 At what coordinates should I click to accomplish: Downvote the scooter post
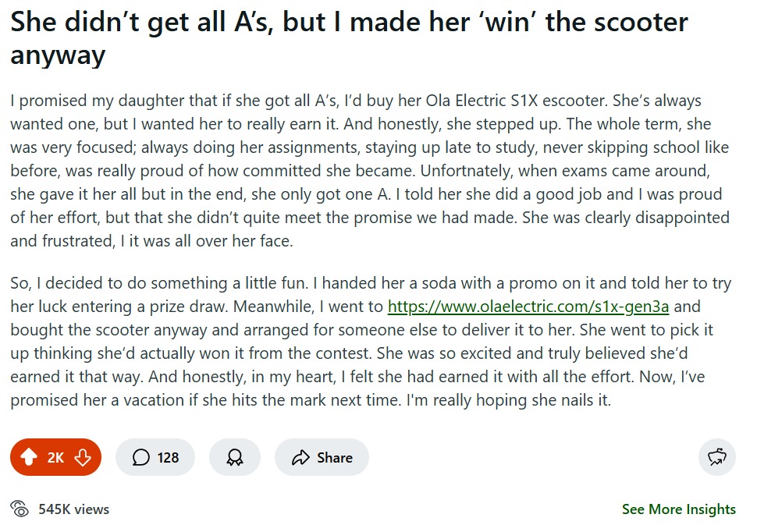click(83, 456)
